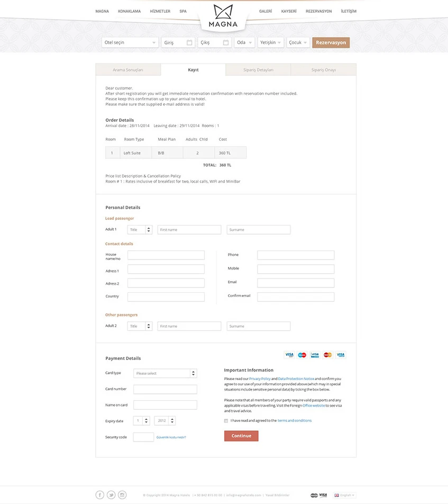This screenshot has width=448, height=504.
Task: Click the Adult 1 First name field
Action: 189,230
